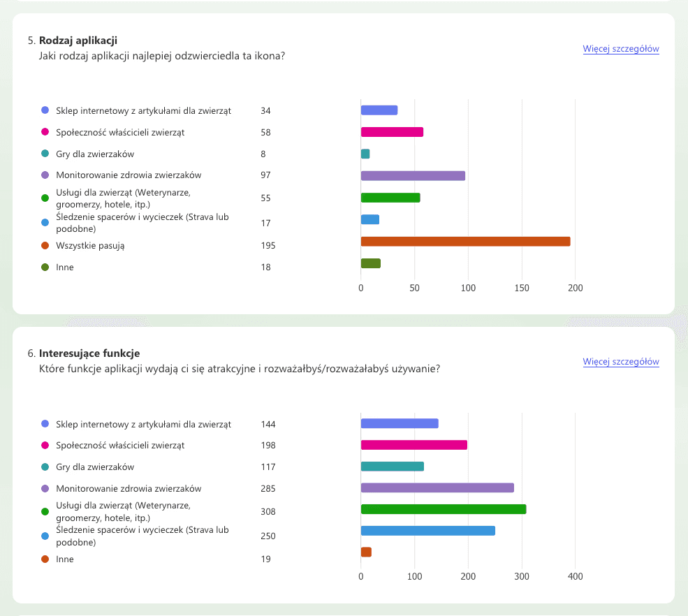This screenshot has height=616, width=688.
Task: Click the Rodzaj aplikacji question heading
Action: pyautogui.click(x=78, y=41)
